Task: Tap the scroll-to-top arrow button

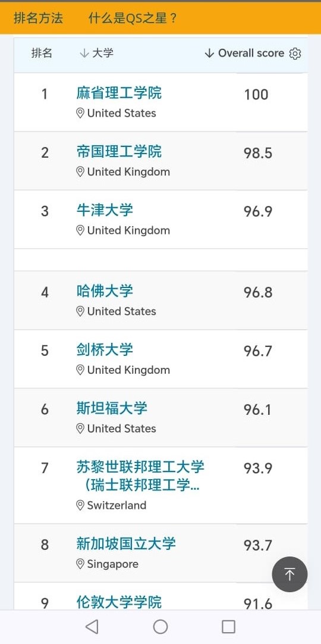Action: point(290,574)
